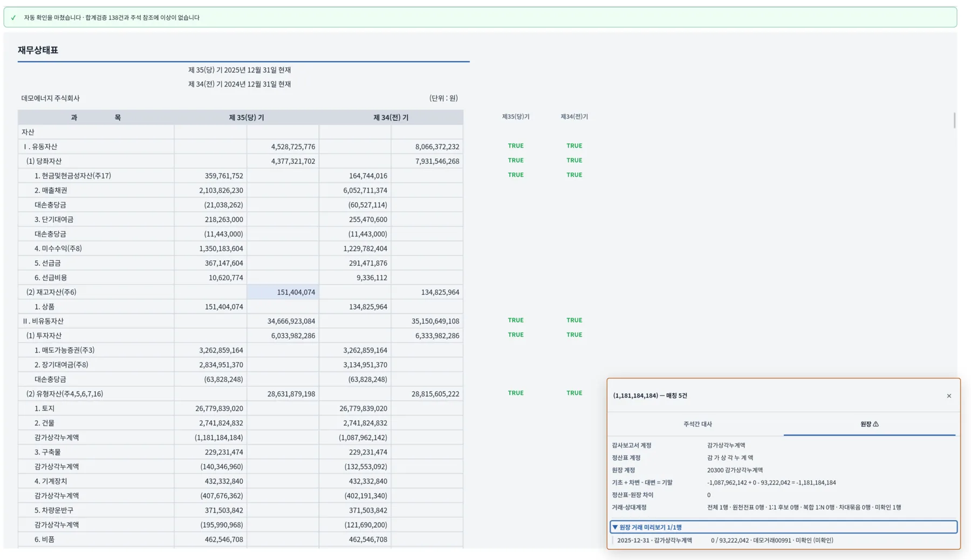The height and width of the screenshot is (560, 971).
Task: Click TRUE result for 비유동자산 제34(전)기
Action: click(x=574, y=320)
